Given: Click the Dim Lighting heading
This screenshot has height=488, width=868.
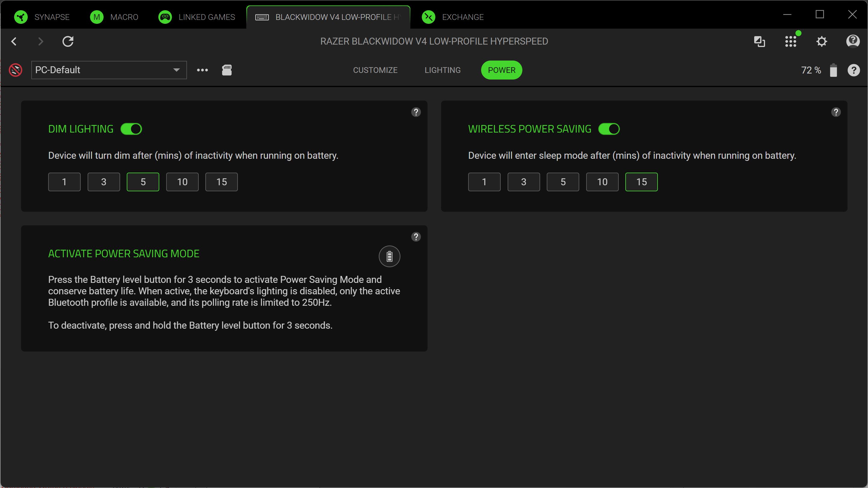Looking at the screenshot, I should 81,129.
